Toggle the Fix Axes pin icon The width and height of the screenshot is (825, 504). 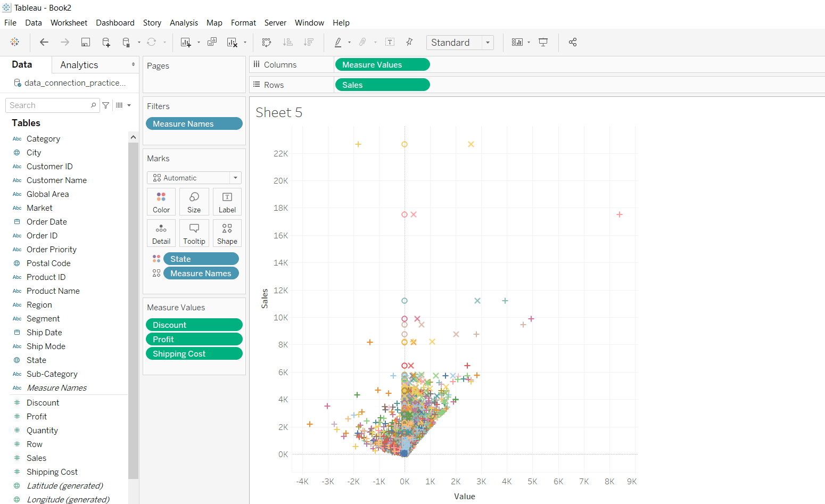(409, 42)
